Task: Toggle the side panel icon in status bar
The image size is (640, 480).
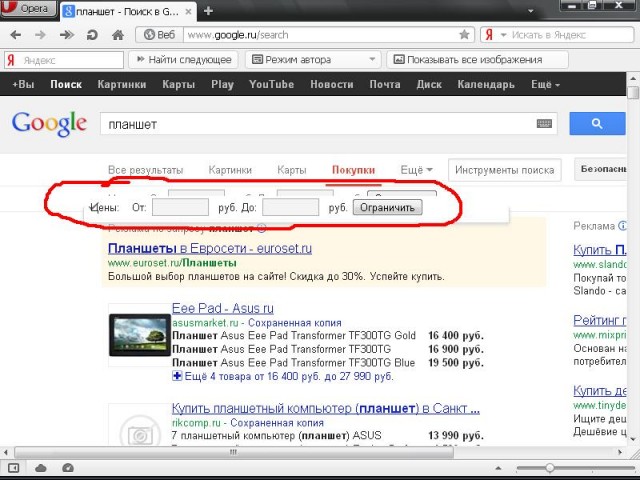Action: click(14, 468)
